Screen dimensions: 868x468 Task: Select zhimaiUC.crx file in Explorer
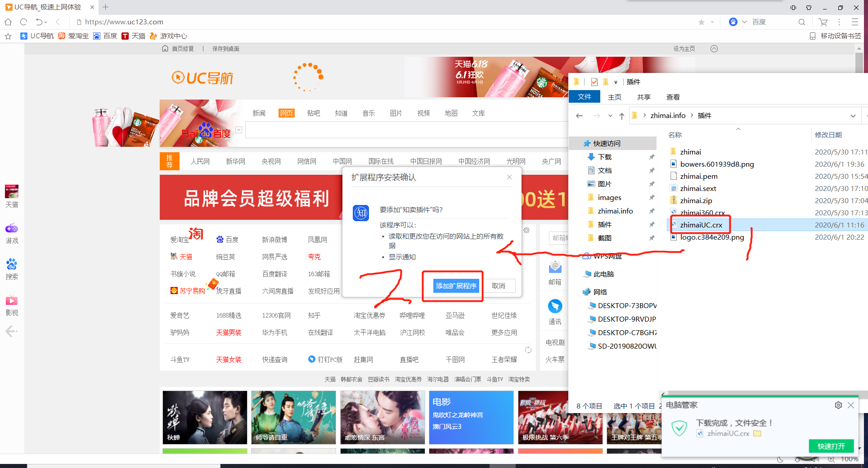(701, 225)
